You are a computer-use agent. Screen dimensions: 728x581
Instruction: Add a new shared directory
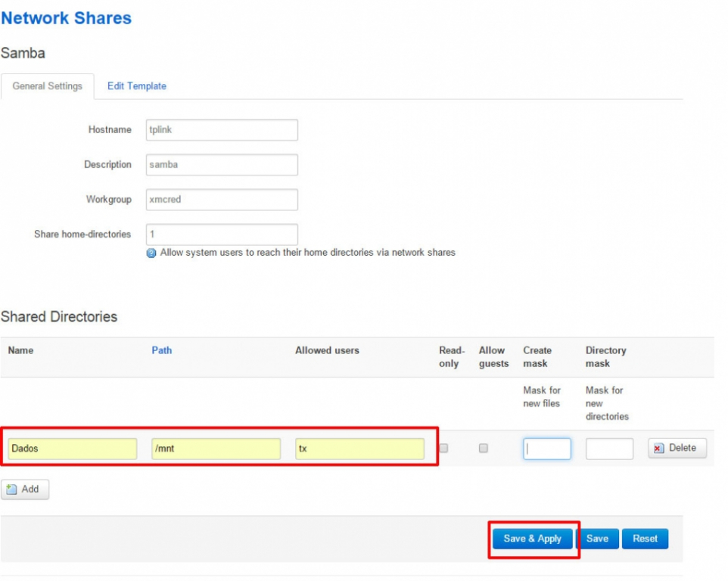pyautogui.click(x=25, y=489)
